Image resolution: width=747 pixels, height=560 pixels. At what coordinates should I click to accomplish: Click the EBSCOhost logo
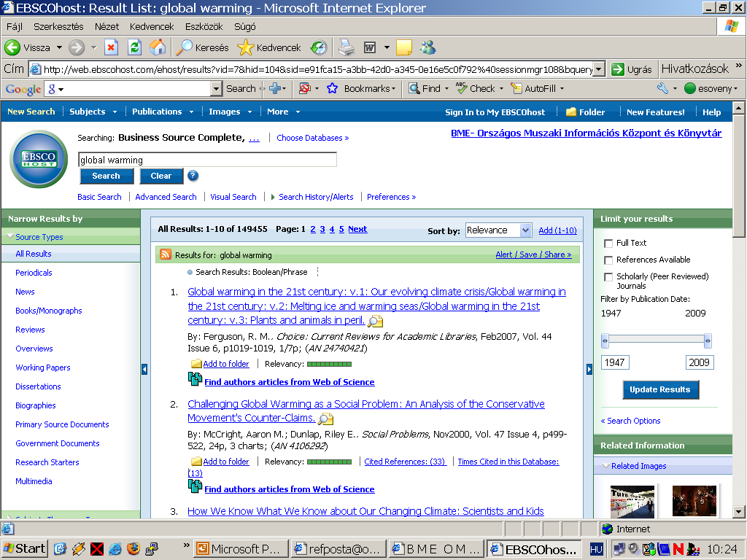click(x=39, y=159)
